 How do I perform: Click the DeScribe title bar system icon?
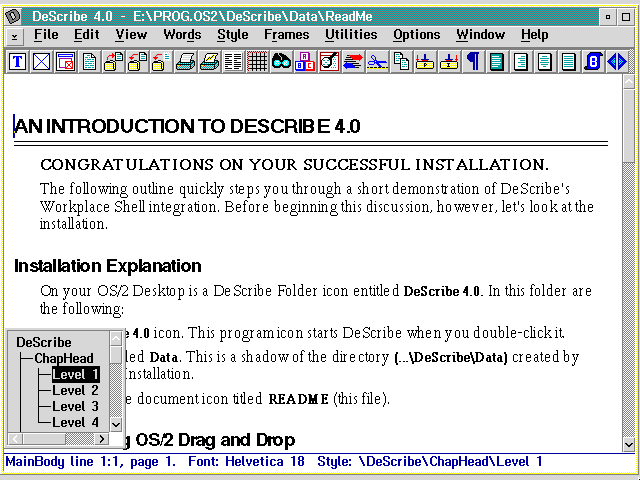pyautogui.click(x=12, y=16)
